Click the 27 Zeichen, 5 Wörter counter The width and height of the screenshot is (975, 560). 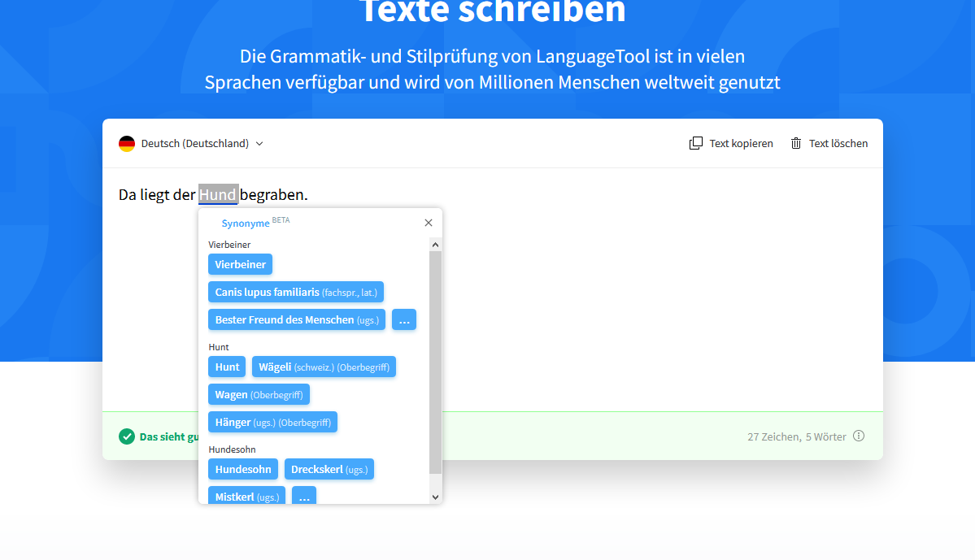pos(797,437)
